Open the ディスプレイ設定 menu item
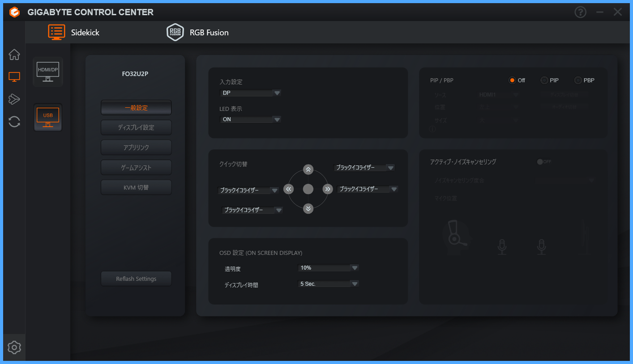The width and height of the screenshot is (633, 364). point(136,127)
